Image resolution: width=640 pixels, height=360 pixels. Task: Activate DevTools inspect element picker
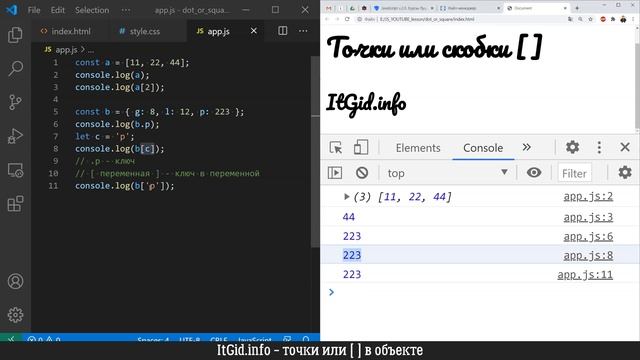pos(336,147)
